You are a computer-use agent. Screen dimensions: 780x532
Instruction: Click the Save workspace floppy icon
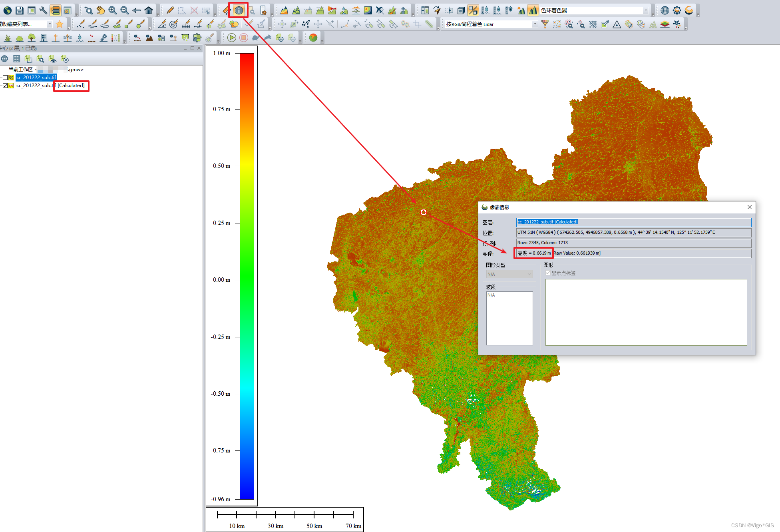coord(19,10)
